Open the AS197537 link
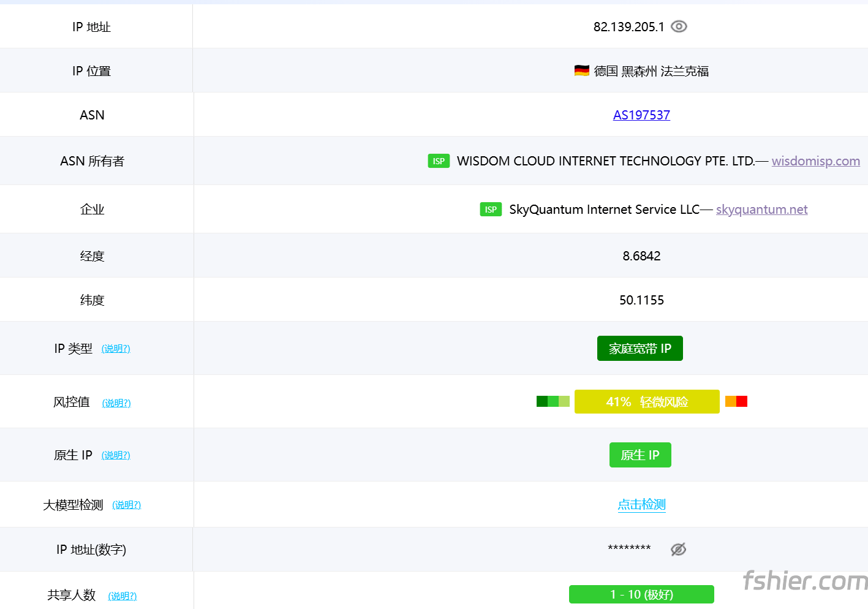The width and height of the screenshot is (868, 609). tap(641, 115)
